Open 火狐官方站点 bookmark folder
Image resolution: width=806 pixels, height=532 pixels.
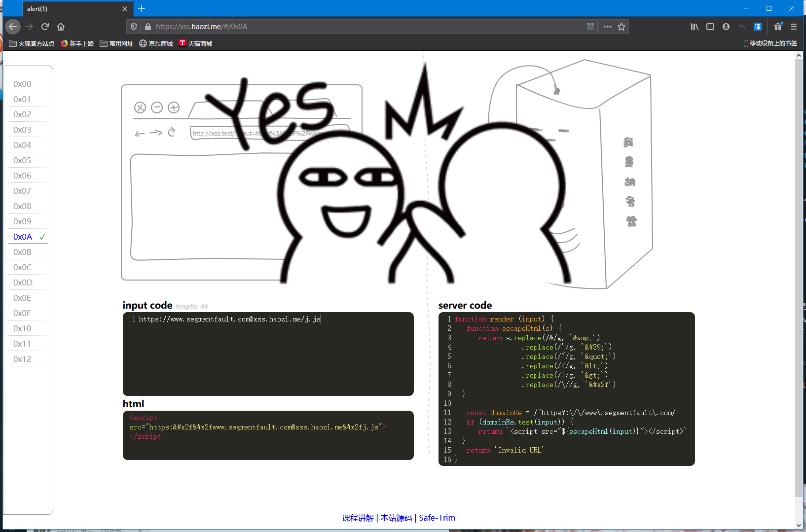32,43
